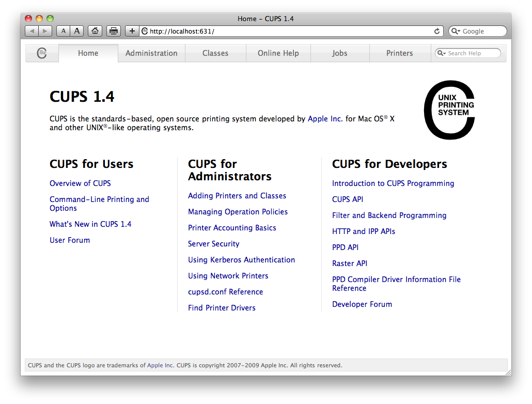Viewport: 532px width, 404px height.
Task: Open the Raster API link
Action: [x=350, y=263]
